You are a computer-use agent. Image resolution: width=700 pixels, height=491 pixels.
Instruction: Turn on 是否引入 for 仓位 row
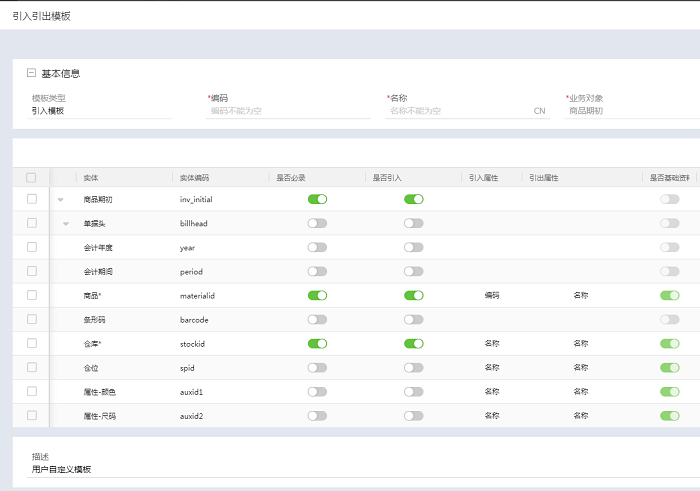(x=413, y=367)
